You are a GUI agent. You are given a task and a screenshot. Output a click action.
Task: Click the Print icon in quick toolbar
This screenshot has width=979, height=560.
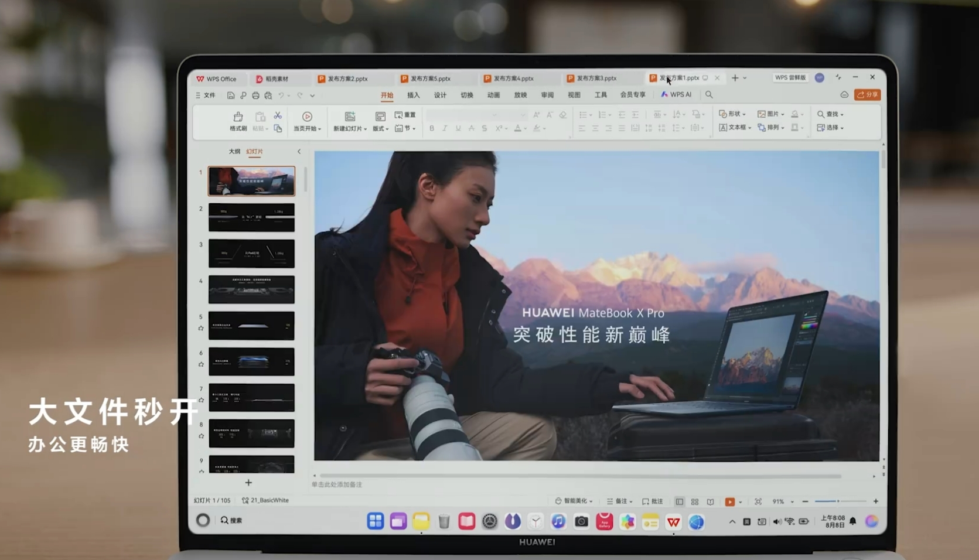[255, 95]
